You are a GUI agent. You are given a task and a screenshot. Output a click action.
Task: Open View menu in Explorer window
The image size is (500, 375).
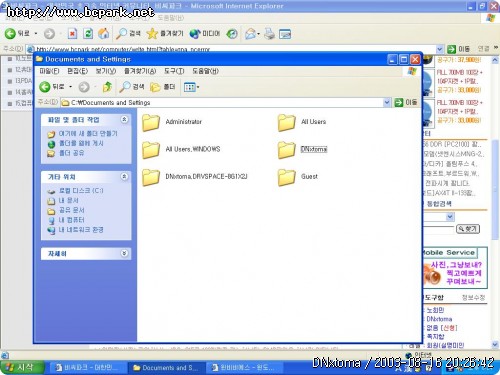pos(106,71)
